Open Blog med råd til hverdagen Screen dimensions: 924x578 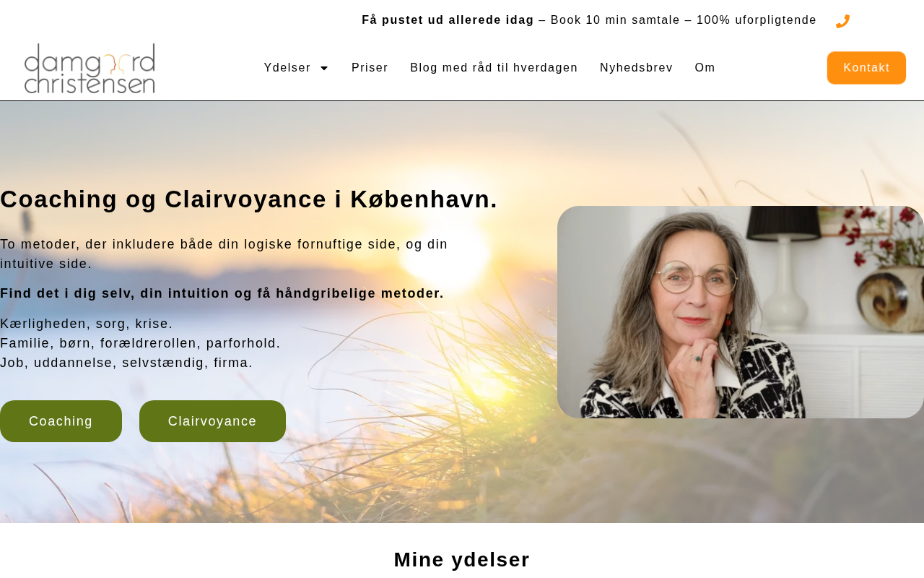494,68
